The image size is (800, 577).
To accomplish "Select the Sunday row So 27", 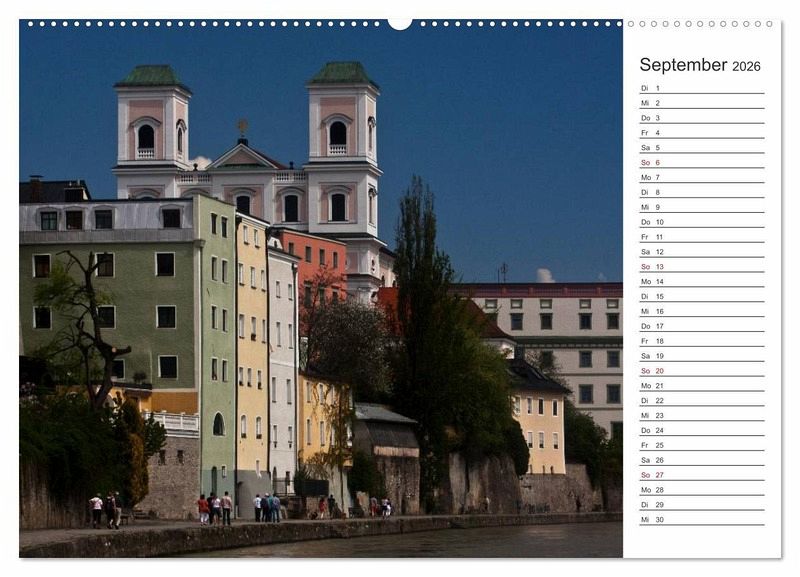I will coord(702,475).
